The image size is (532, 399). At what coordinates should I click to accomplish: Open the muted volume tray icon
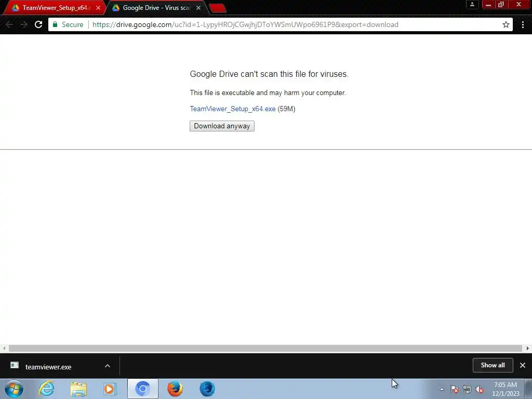pyautogui.click(x=480, y=389)
